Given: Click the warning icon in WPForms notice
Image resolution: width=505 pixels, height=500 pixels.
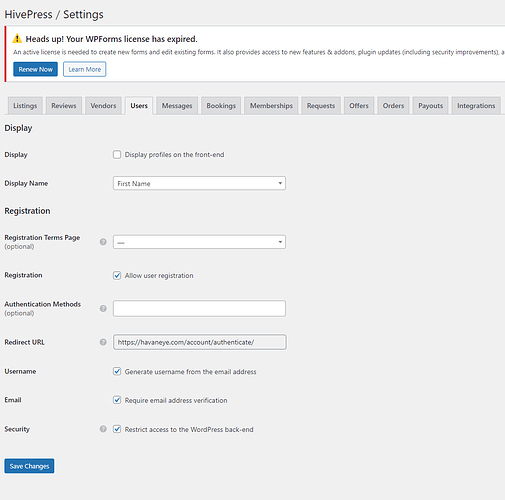Looking at the screenshot, I should (17, 39).
